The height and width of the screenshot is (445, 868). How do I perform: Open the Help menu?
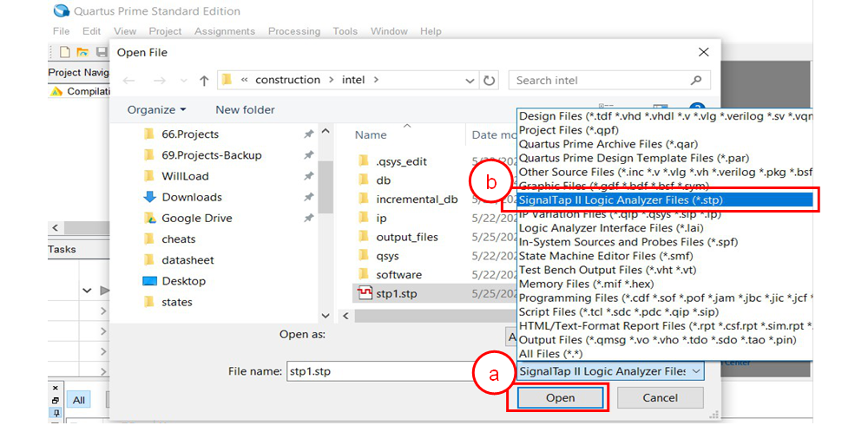pos(431,31)
